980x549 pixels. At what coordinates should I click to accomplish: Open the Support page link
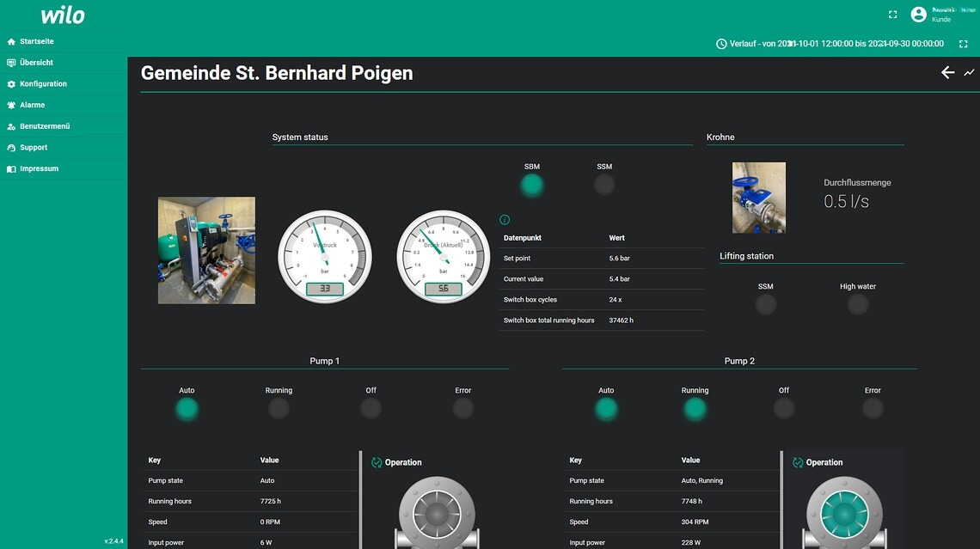tap(34, 148)
